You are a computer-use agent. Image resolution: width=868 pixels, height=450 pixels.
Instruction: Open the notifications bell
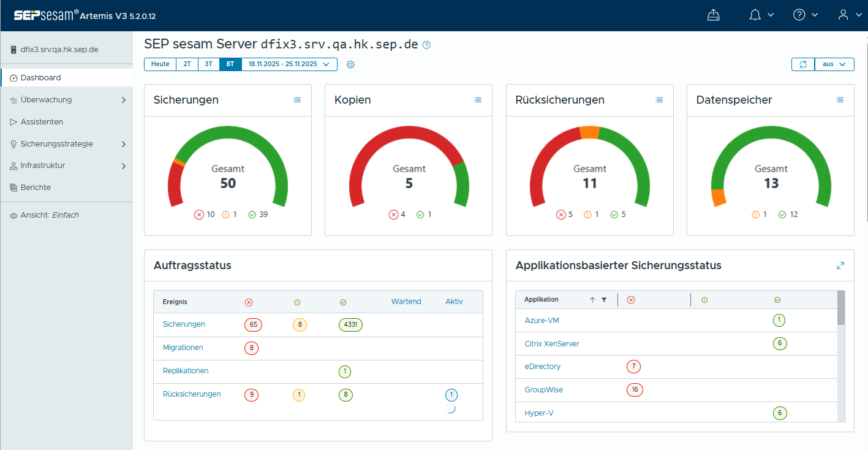click(755, 14)
